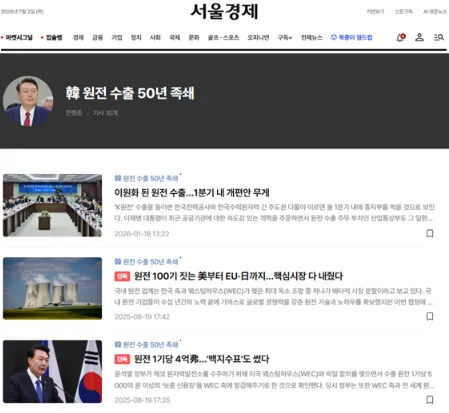Open headline '원전 1기당 4억弗...백지수표도 썼다'
Screen dimensions: 449x413
click(201, 359)
